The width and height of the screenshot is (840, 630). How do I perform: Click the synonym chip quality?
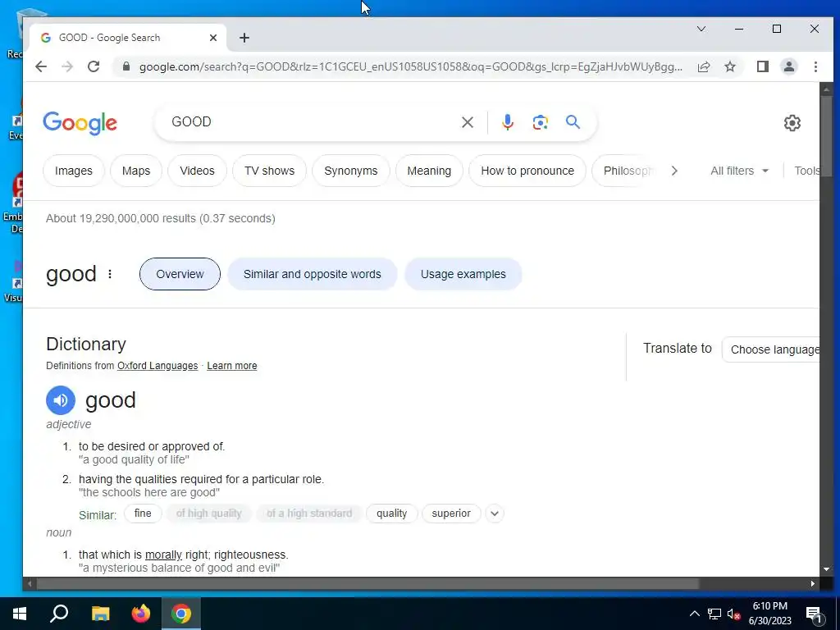391,514
